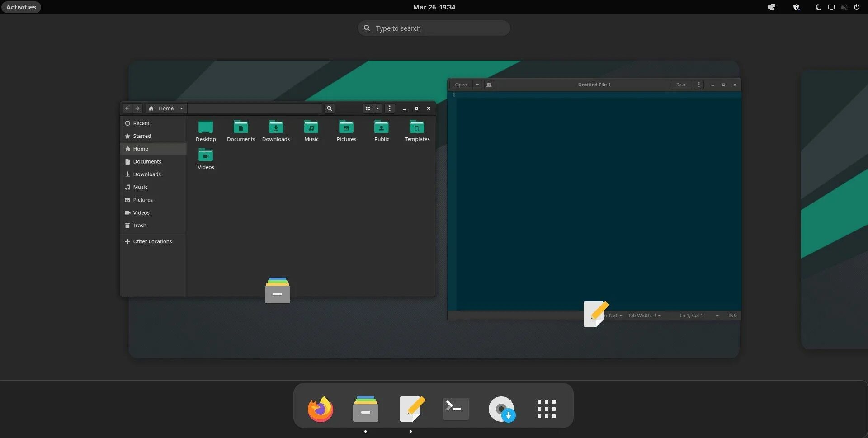The image size is (868, 438).
Task: Focus the Type to search field
Action: (x=434, y=28)
